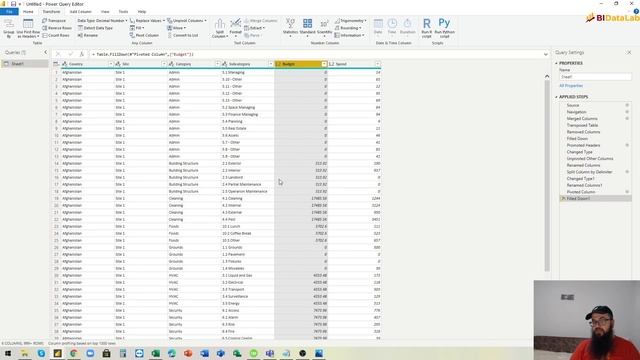Open the Navigation step settings gear
Screen dimensions: 640x360
pos(627,112)
